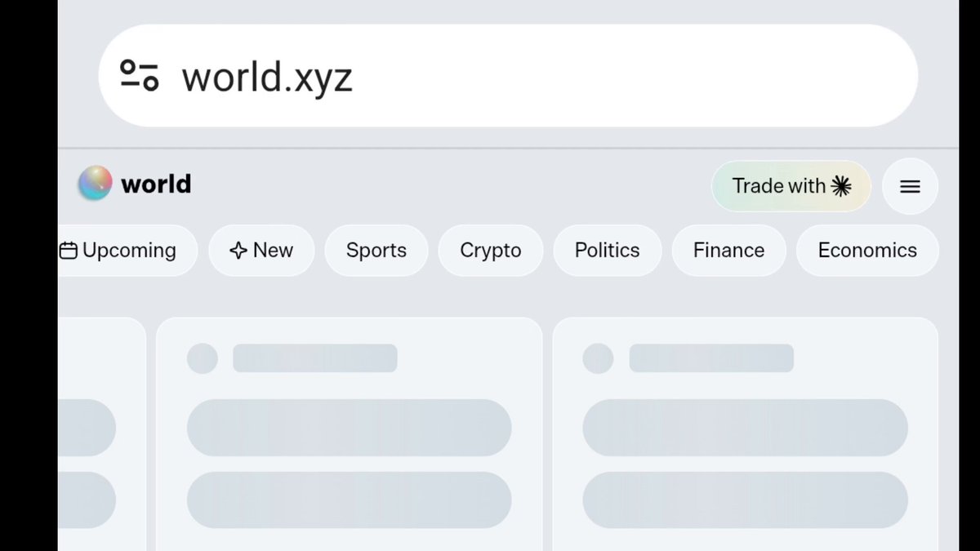The image size is (980, 551).
Task: Open the Trade with button
Action: click(791, 186)
